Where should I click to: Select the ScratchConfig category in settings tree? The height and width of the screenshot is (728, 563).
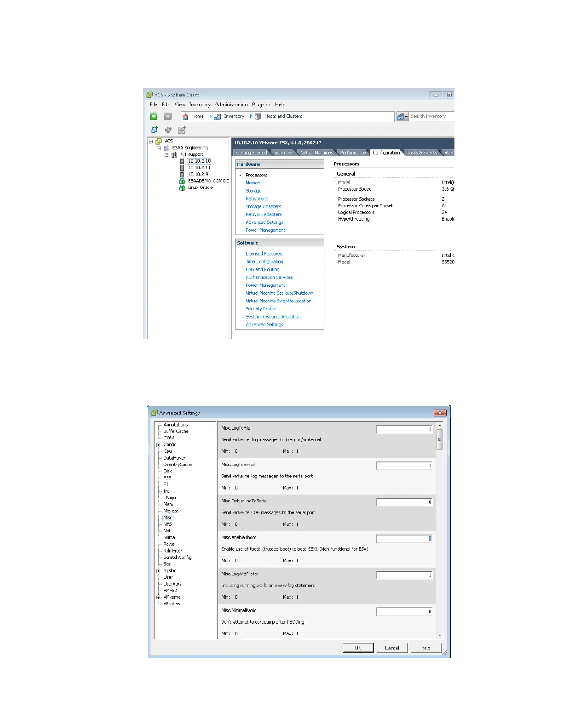(178, 557)
